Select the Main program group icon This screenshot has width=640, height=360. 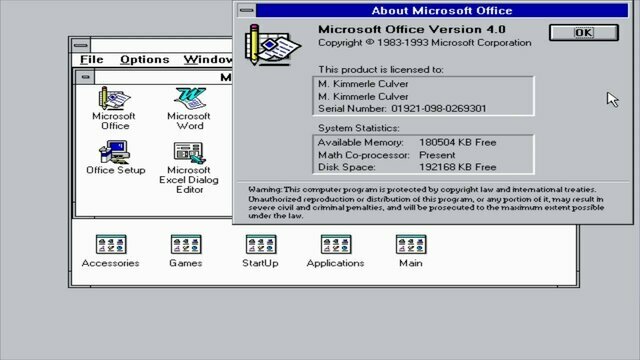pos(411,251)
